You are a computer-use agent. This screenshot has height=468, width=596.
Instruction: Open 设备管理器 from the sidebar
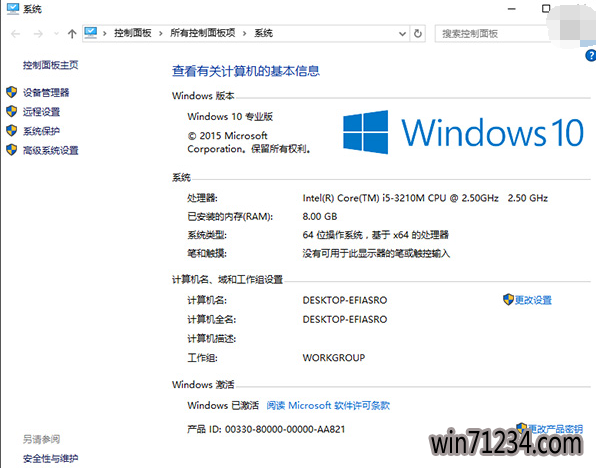pos(46,92)
